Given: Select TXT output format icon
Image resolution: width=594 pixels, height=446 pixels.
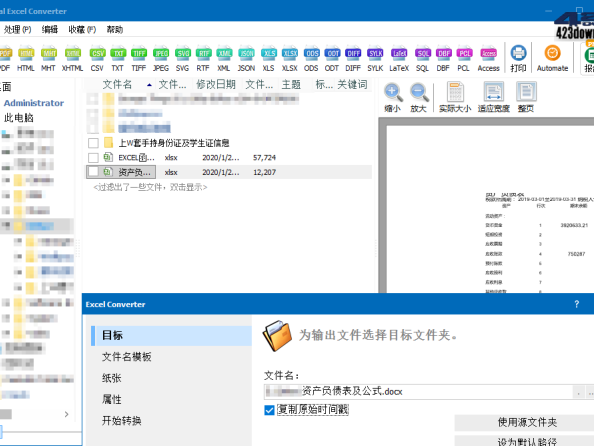Looking at the screenshot, I should tap(118, 58).
